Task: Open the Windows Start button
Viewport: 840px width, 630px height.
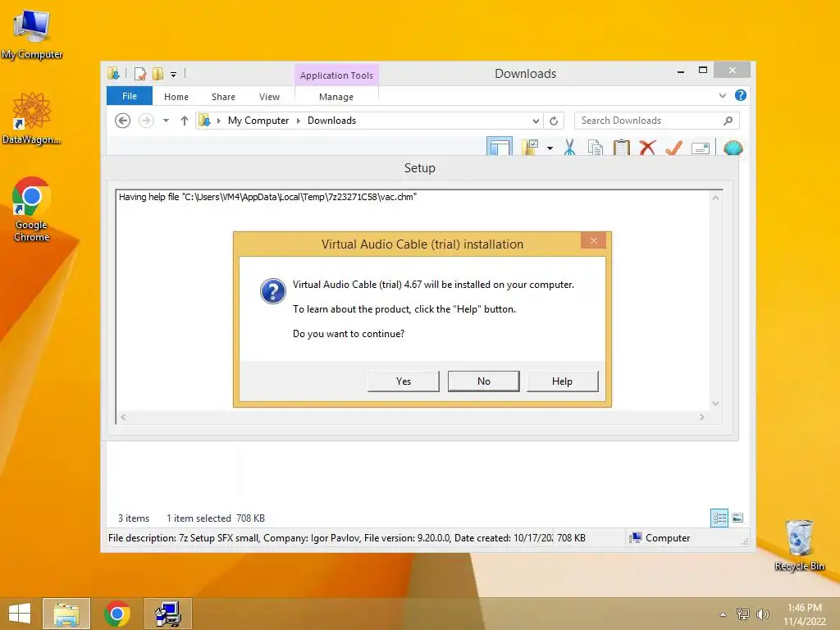Action: 20,614
